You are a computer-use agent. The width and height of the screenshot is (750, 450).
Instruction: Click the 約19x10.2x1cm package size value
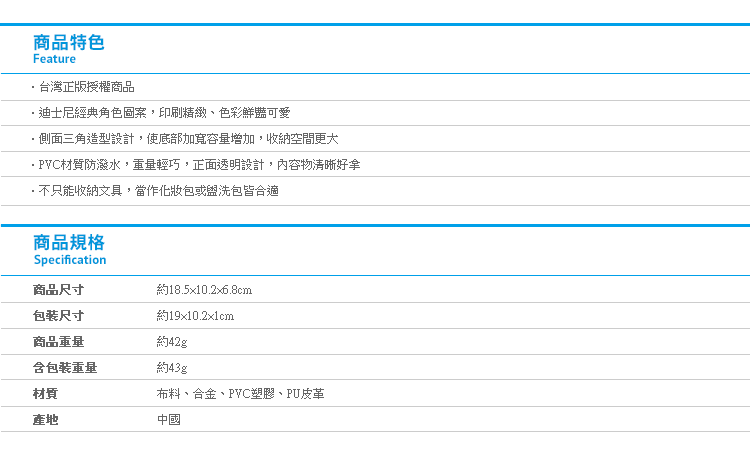[195, 316]
